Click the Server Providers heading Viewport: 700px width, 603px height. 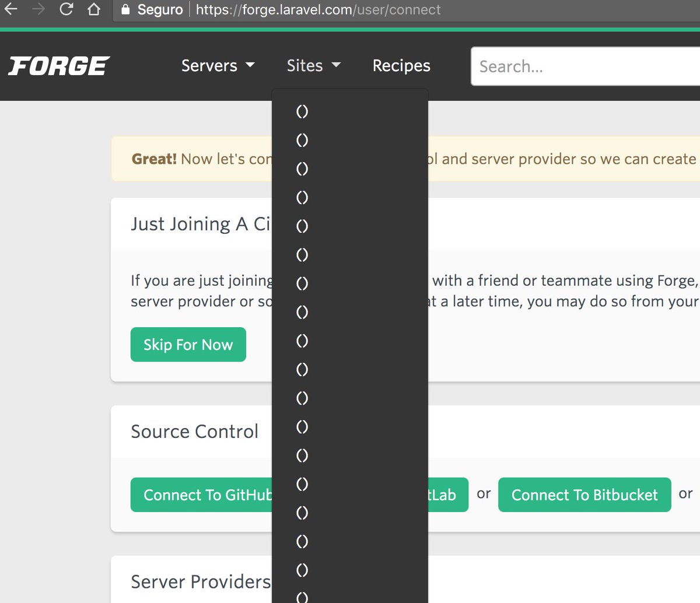[201, 581]
